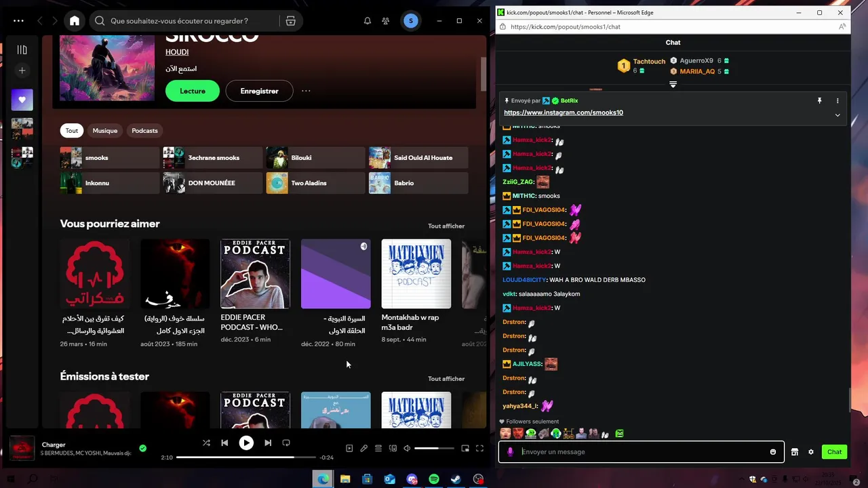Skip to previous track

tap(224, 443)
